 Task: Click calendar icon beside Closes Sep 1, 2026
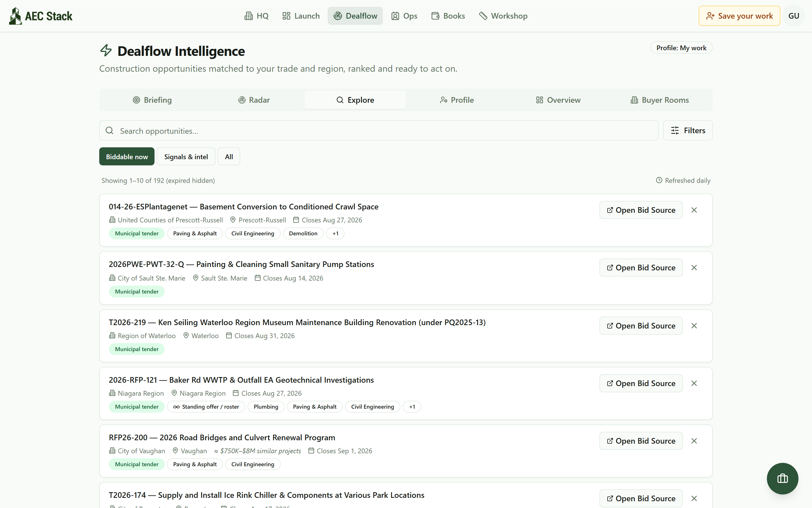pyautogui.click(x=311, y=450)
